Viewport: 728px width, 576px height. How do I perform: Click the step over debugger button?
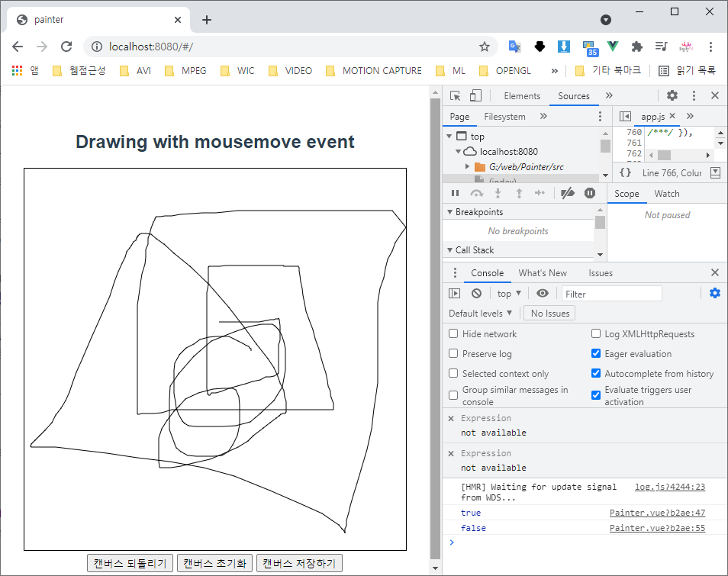click(x=477, y=193)
